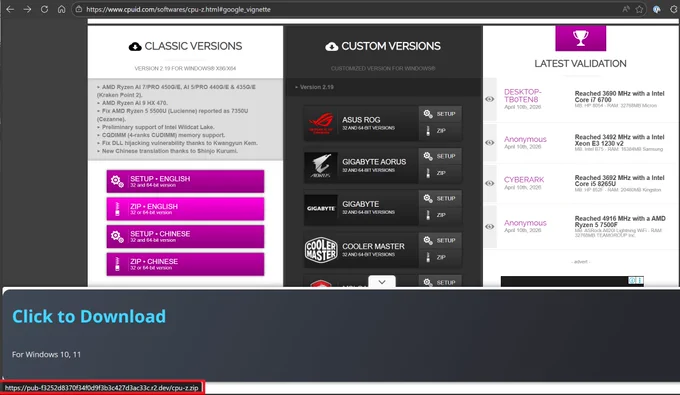View eye icon for Ryzen 5 7500F entry
The image size is (680, 395).
[490, 227]
